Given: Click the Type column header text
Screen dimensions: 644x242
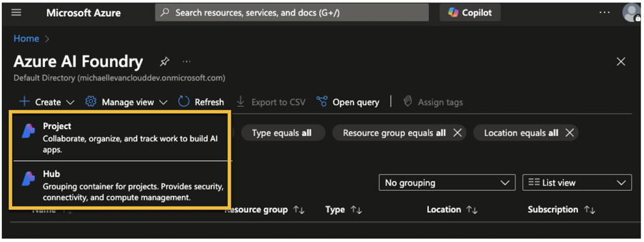Looking at the screenshot, I should coord(335,210).
